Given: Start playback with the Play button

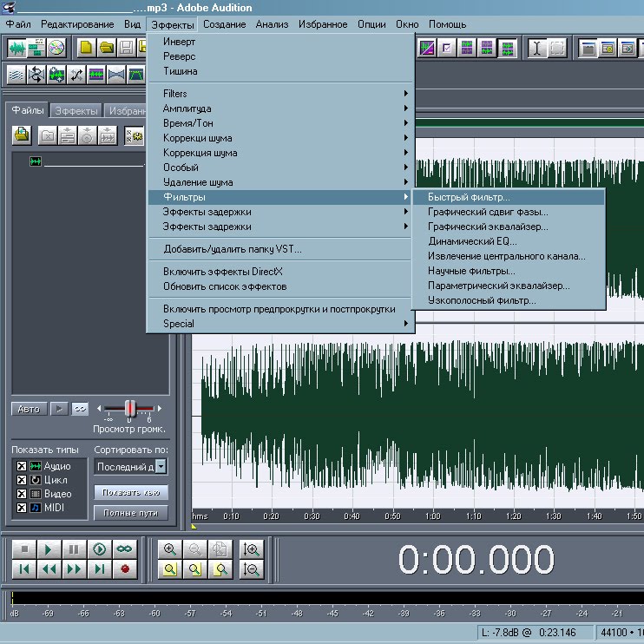Looking at the screenshot, I should point(49,549).
